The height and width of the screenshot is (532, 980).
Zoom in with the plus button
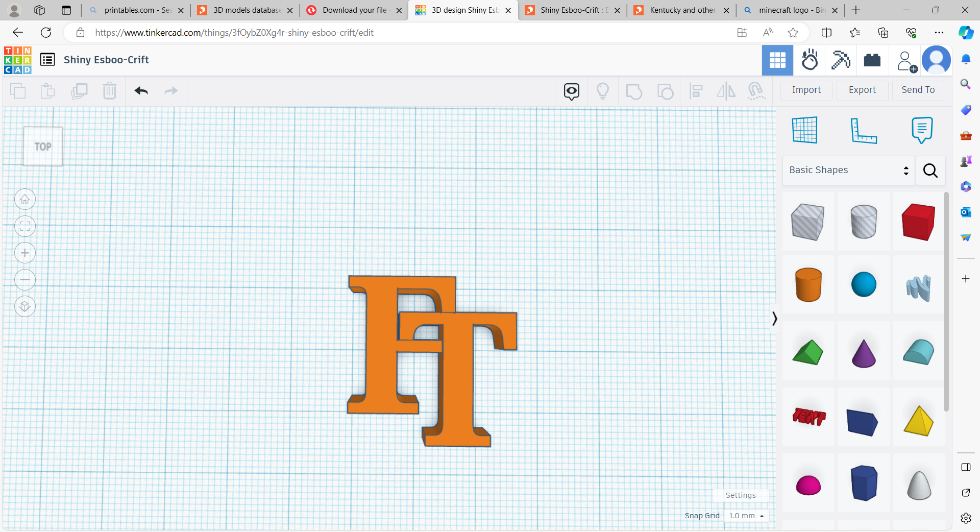[25, 253]
